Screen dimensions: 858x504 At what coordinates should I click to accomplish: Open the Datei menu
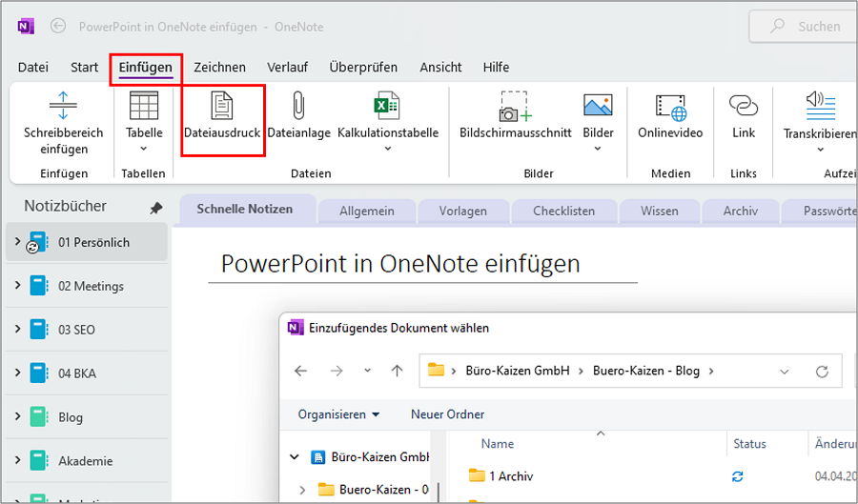point(33,68)
